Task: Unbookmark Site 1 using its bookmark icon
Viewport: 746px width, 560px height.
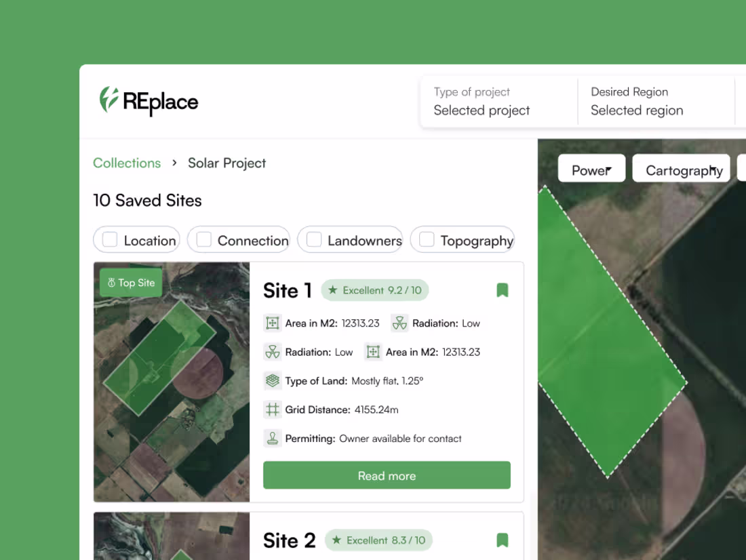Action: (503, 290)
